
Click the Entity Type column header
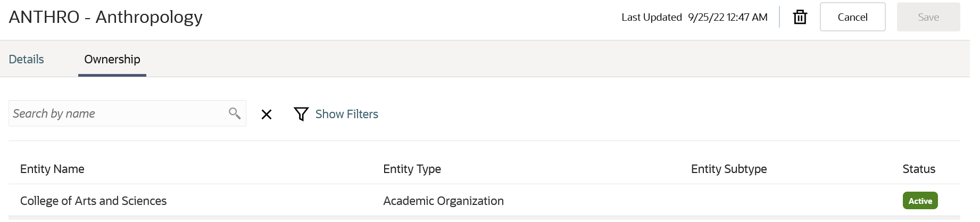[x=412, y=169]
